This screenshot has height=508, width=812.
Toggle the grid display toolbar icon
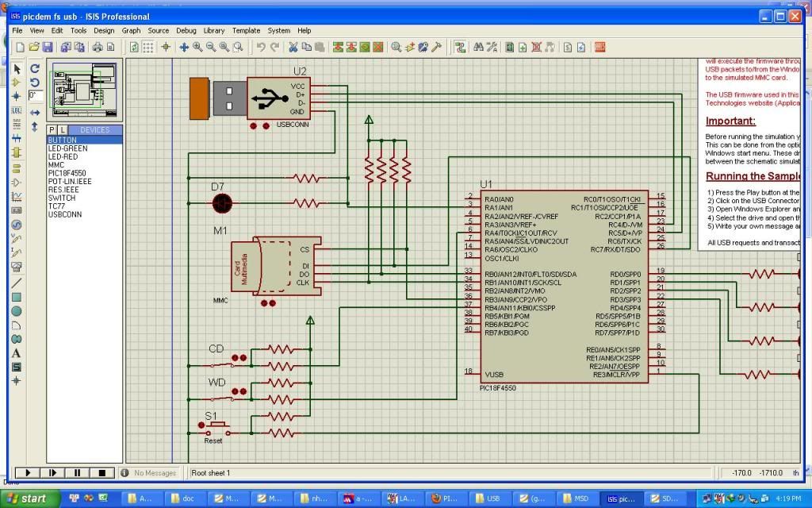148,48
